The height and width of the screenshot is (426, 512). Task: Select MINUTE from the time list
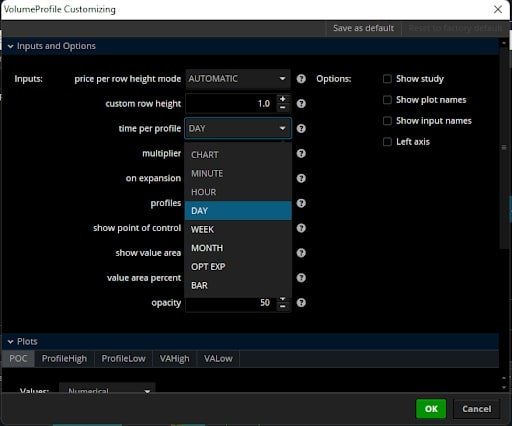238,173
